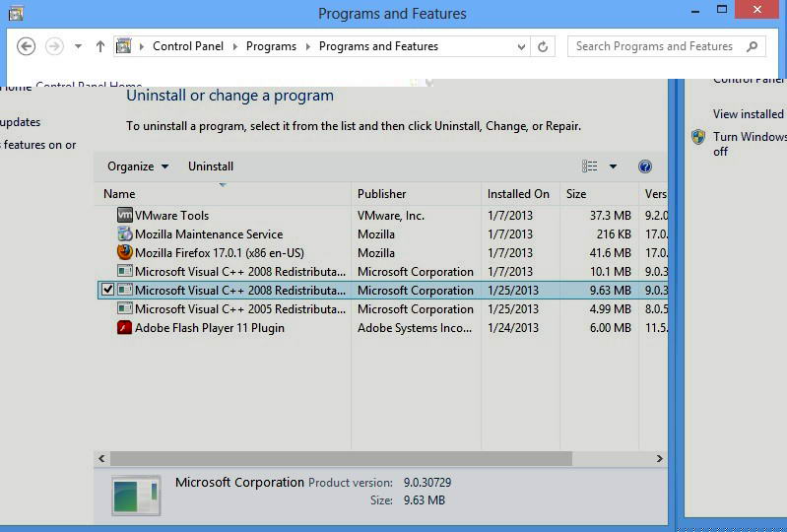Click Programs and Features breadcrumb segment
This screenshot has width=787, height=532.
tap(378, 46)
